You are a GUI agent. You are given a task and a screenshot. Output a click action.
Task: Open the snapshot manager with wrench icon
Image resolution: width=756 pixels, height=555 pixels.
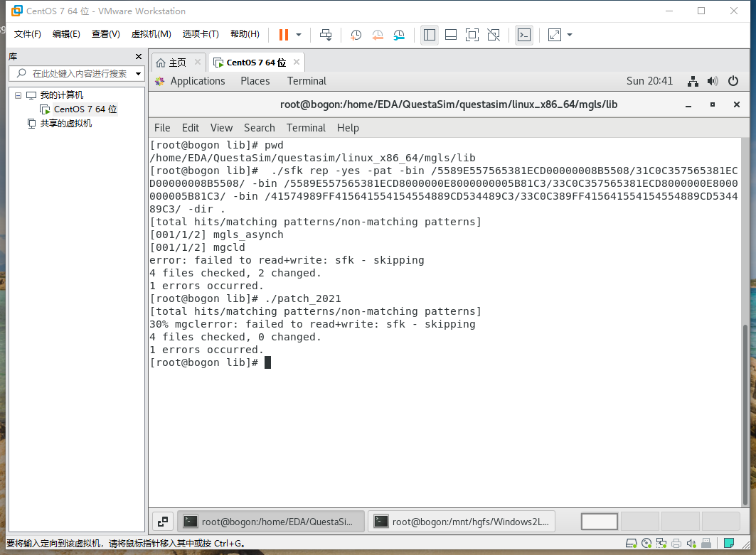(399, 35)
